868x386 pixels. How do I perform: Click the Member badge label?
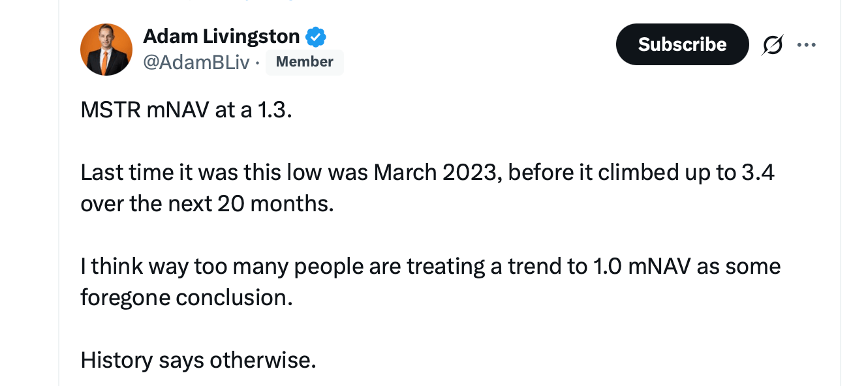304,62
